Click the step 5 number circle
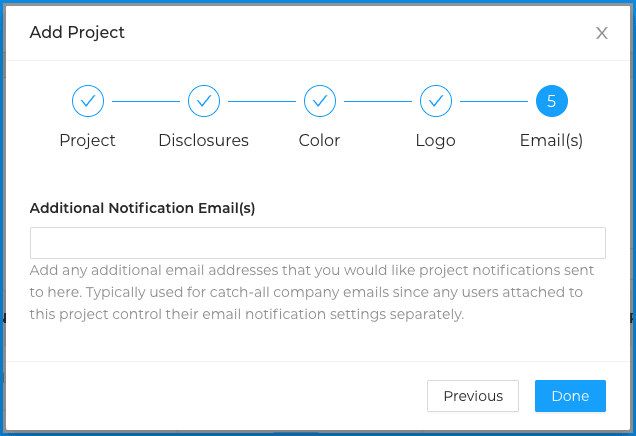The height and width of the screenshot is (436, 636). [x=551, y=101]
